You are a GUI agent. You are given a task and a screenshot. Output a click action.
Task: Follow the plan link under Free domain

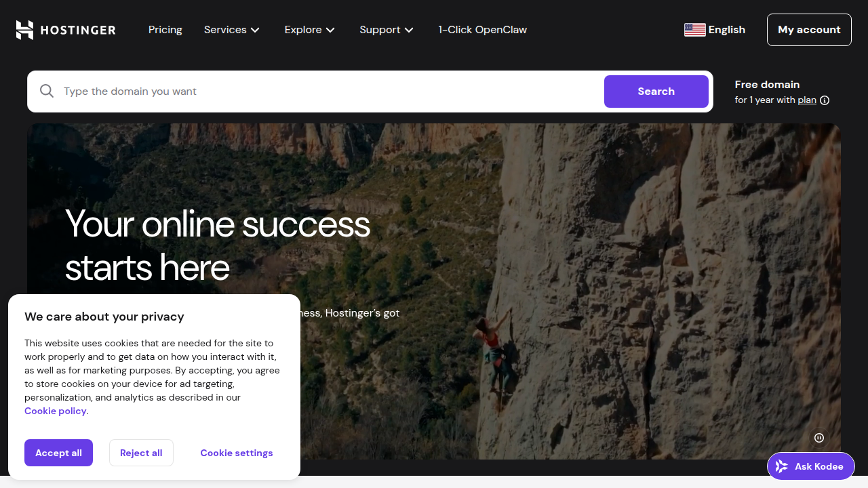click(x=807, y=100)
